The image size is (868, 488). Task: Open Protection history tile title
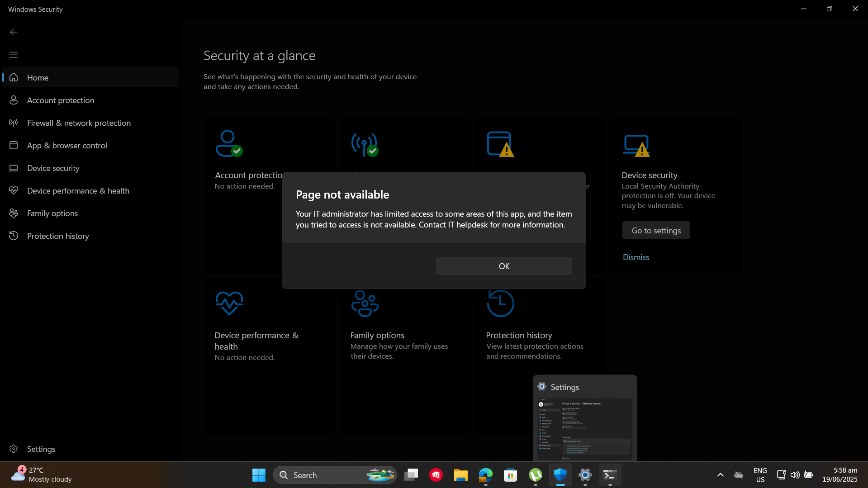click(x=519, y=335)
